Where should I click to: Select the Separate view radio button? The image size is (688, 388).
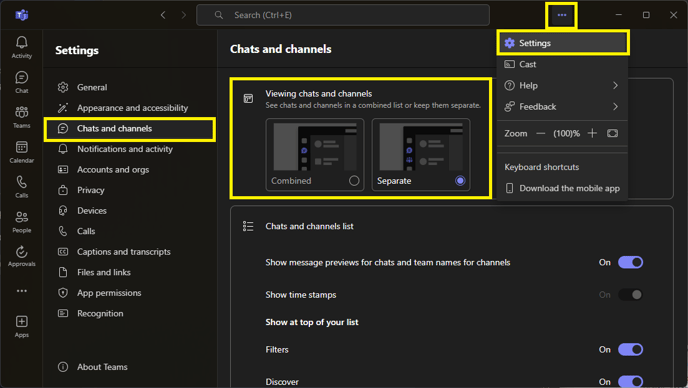coord(460,180)
